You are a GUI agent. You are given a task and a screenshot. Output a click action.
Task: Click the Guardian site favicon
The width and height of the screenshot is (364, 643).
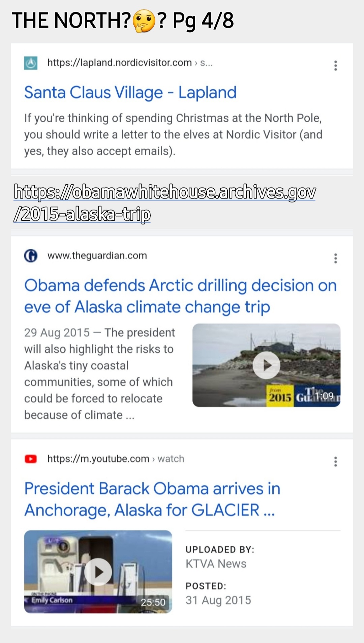(31, 256)
